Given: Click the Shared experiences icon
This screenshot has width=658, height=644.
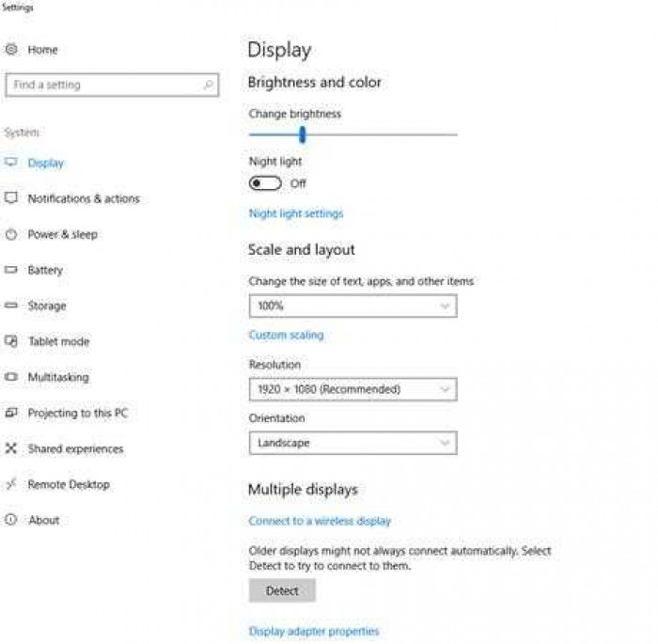Looking at the screenshot, I should click(x=11, y=448).
